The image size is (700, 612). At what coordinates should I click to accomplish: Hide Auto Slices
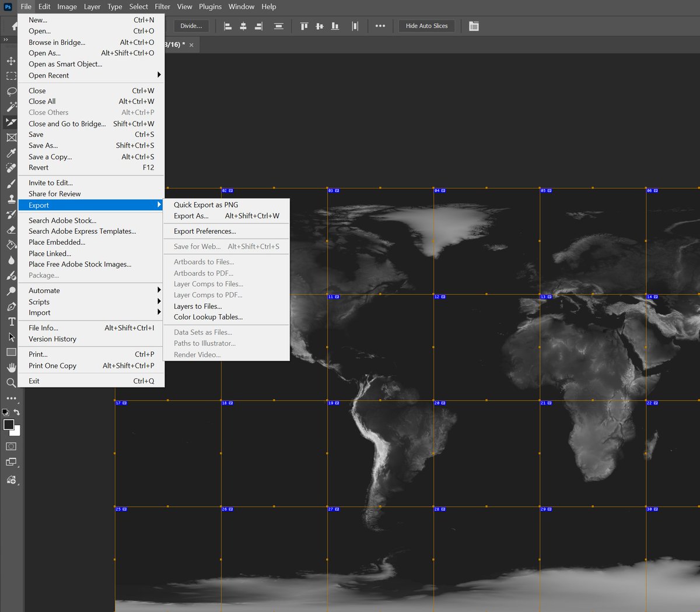pos(426,26)
